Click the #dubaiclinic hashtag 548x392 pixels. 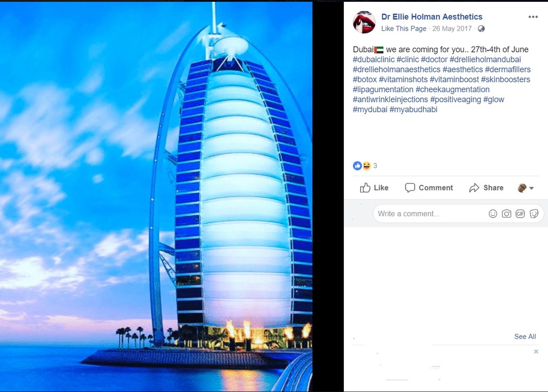[x=374, y=59]
